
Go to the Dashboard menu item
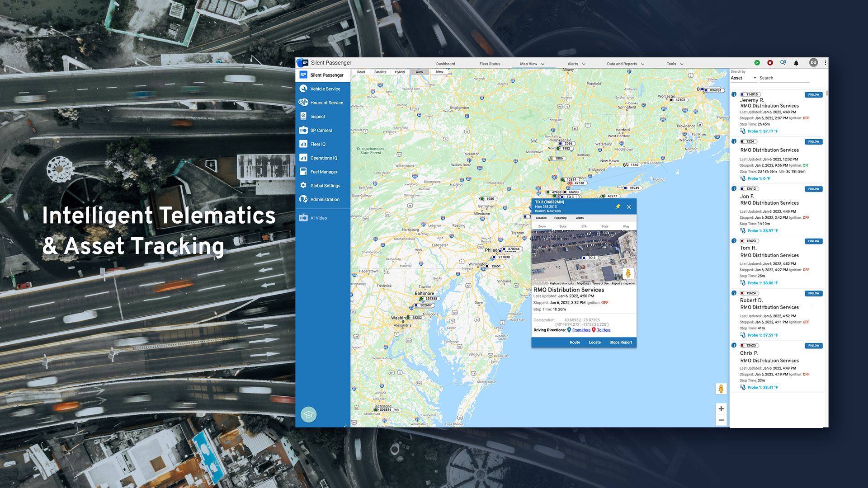click(445, 64)
